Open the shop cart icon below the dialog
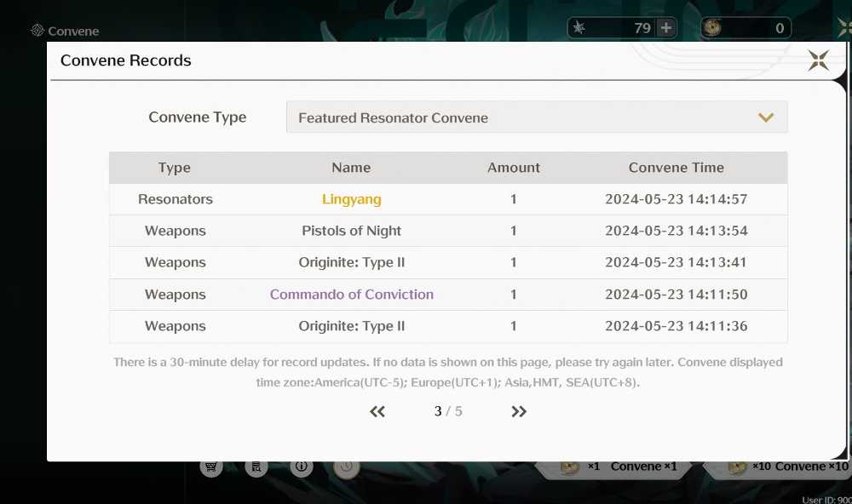The height and width of the screenshot is (504, 852). (x=210, y=467)
